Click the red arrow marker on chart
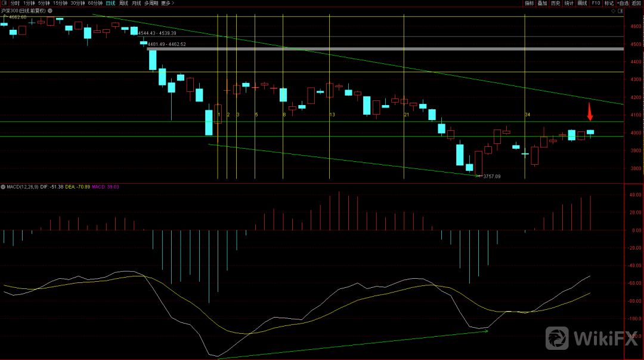Image resolution: width=644 pixels, height=360 pixels. [x=590, y=112]
